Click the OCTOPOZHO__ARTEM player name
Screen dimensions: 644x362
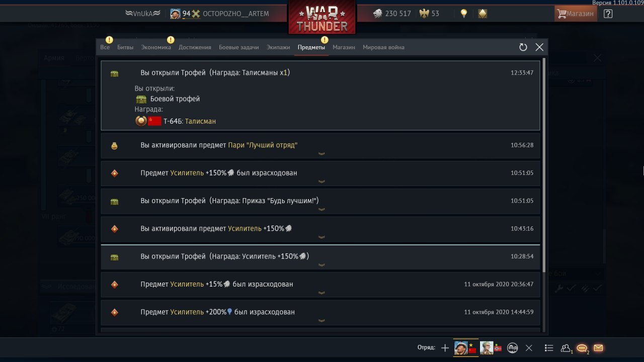235,14
